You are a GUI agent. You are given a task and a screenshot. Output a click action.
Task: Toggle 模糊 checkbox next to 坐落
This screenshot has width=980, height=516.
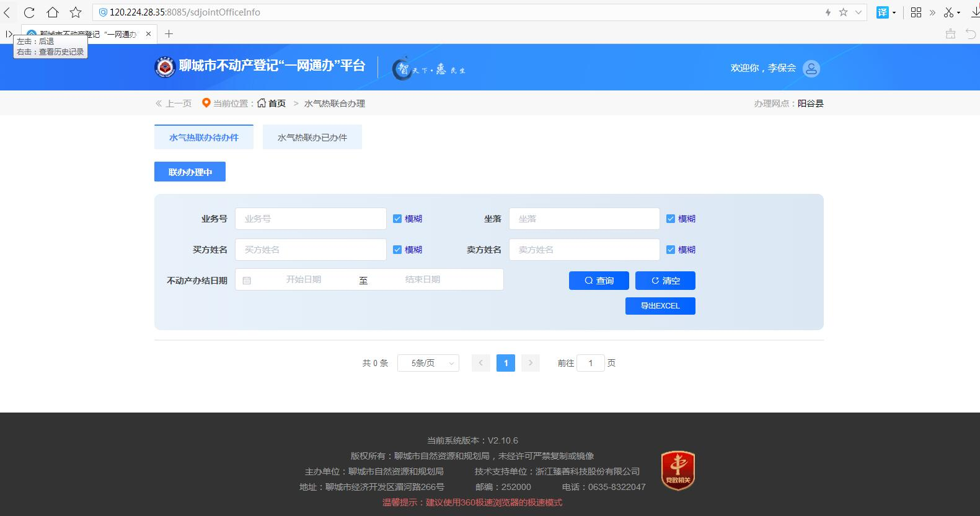(671, 219)
